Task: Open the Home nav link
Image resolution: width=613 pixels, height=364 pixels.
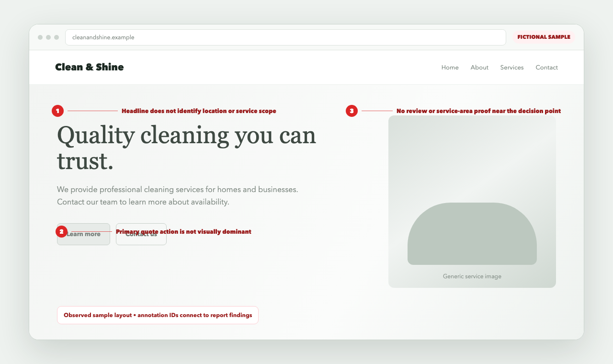Action: [x=450, y=68]
